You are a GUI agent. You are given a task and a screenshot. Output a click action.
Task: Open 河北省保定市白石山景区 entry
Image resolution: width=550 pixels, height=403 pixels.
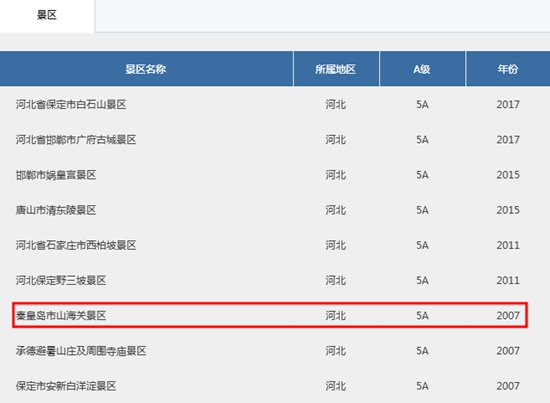[x=71, y=105]
